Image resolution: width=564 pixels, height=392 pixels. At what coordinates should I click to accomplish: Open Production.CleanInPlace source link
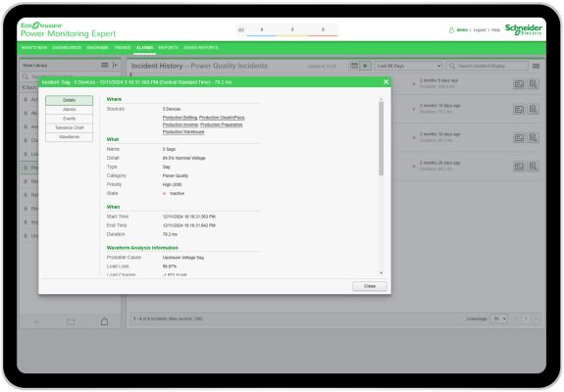click(x=222, y=118)
